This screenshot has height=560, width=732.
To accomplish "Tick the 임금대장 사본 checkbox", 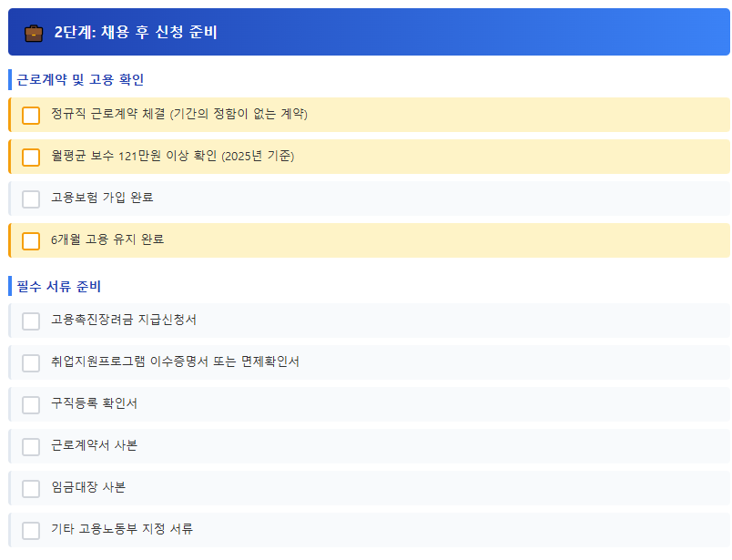I will click(x=31, y=489).
